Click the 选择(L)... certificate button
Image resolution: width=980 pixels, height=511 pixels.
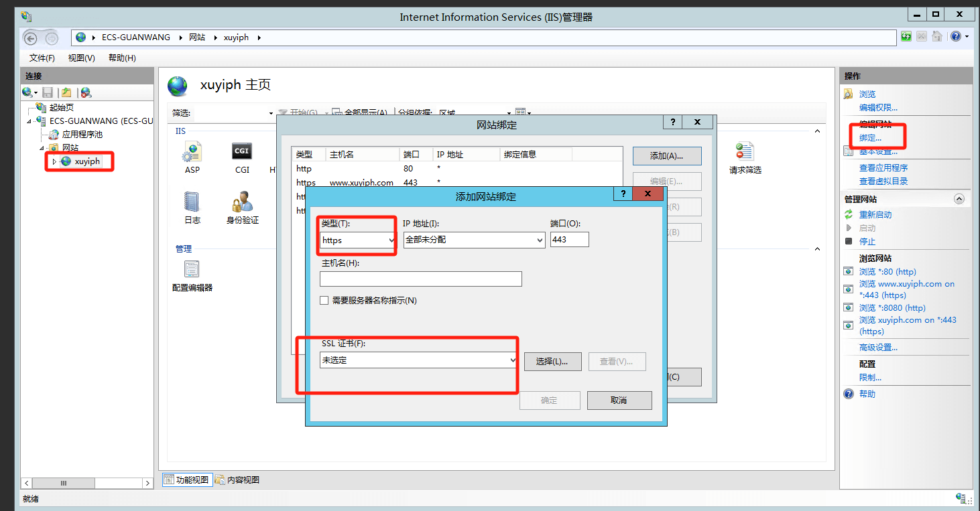point(552,362)
